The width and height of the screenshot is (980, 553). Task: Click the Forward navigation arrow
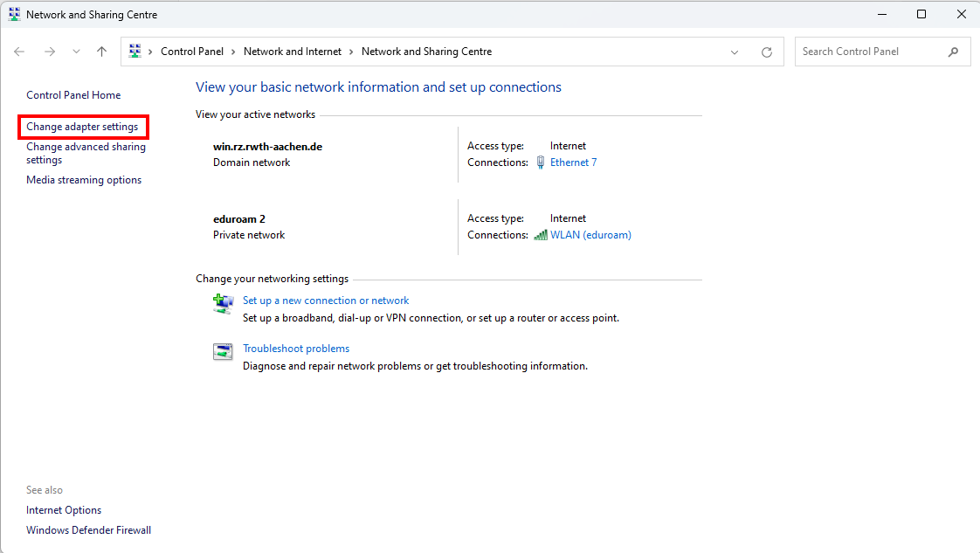click(50, 52)
